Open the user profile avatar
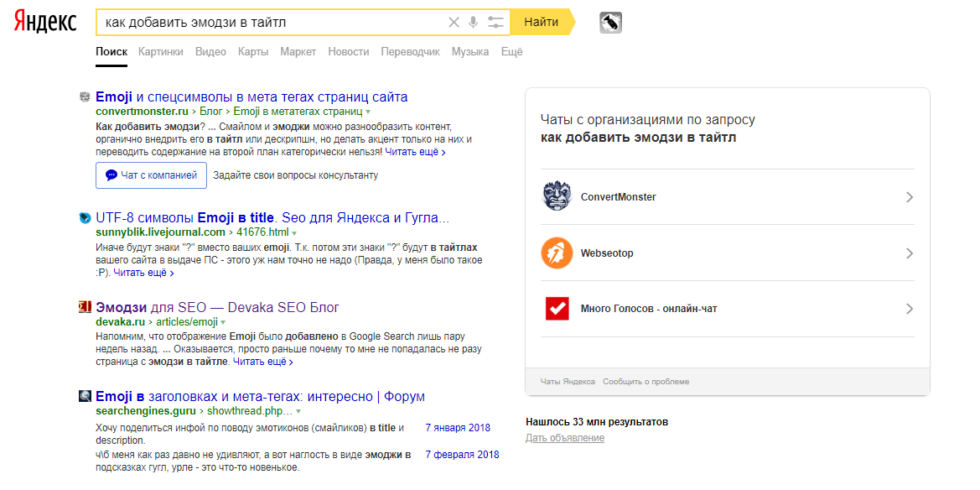The height and width of the screenshot is (490, 980). point(610,23)
